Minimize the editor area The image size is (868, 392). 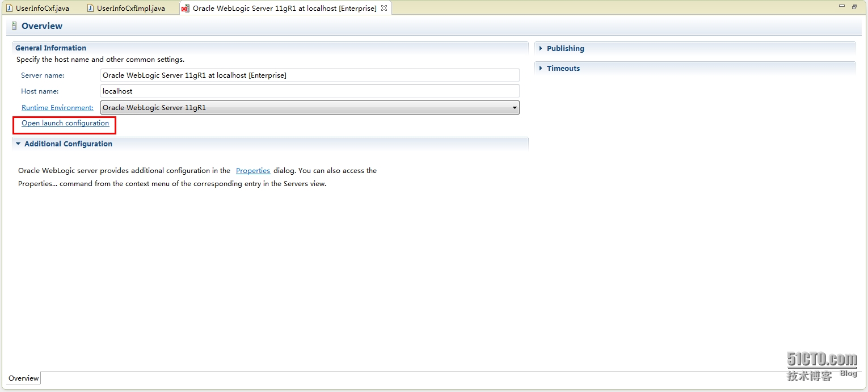pos(842,7)
